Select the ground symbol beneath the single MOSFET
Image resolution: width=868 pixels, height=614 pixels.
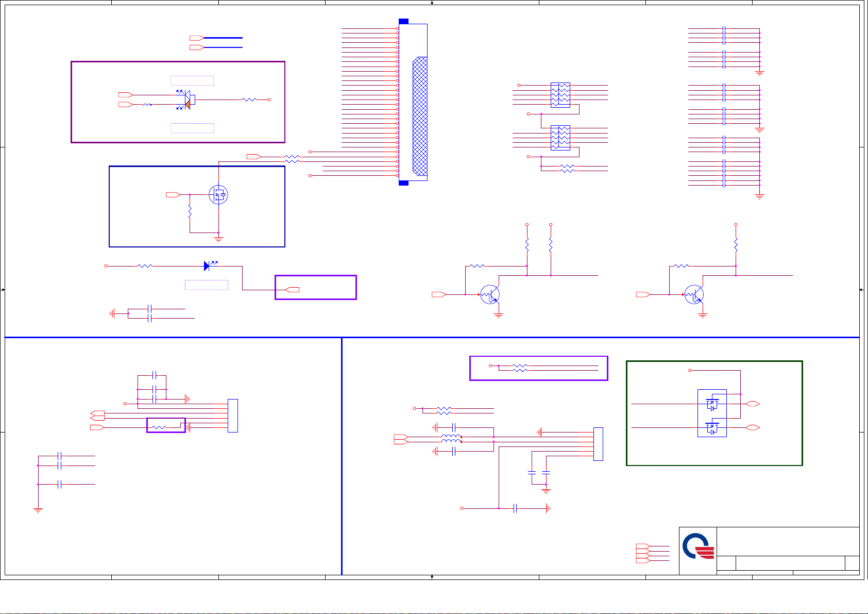pyautogui.click(x=218, y=239)
